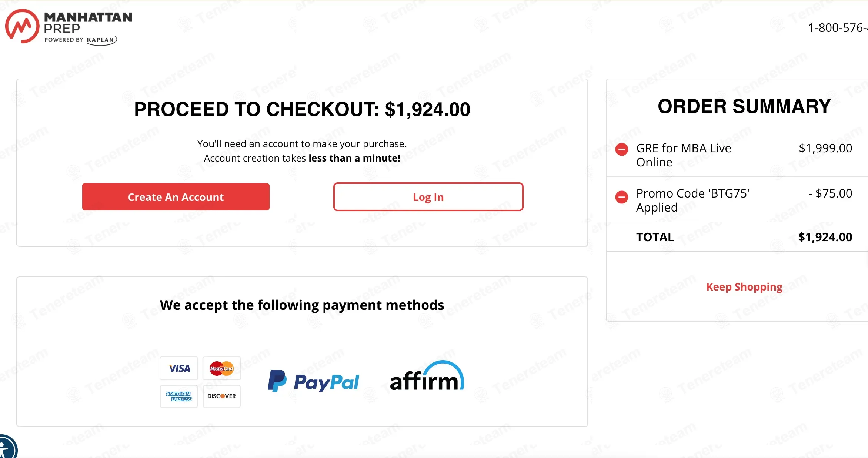This screenshot has width=868, height=458.
Task: Follow the Keep Shopping link
Action: (x=744, y=287)
